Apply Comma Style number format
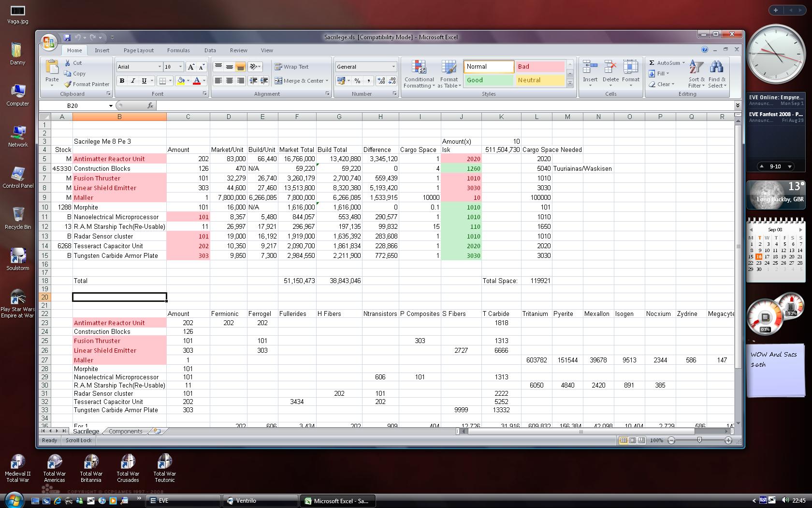The image size is (812, 508). (x=368, y=81)
